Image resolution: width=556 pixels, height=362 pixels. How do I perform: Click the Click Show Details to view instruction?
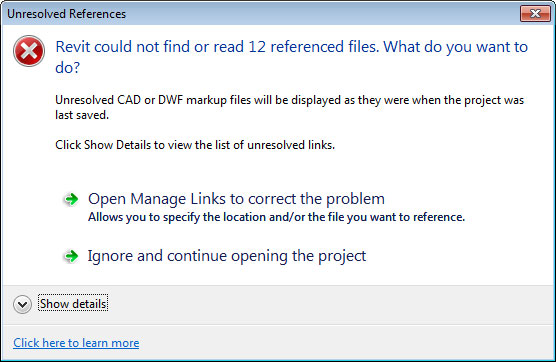click(195, 145)
